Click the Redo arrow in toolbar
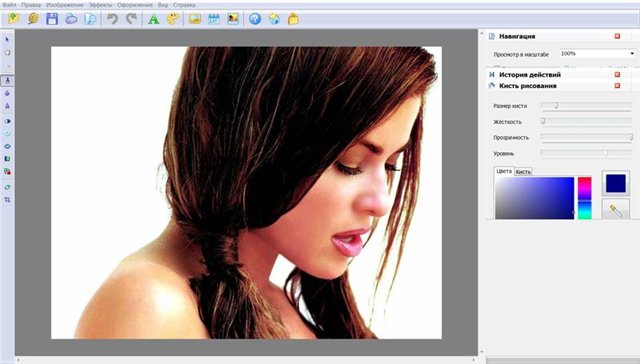 coord(131,19)
